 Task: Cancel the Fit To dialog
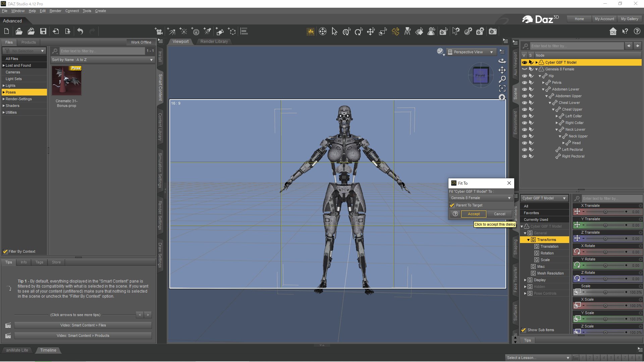pos(499,214)
